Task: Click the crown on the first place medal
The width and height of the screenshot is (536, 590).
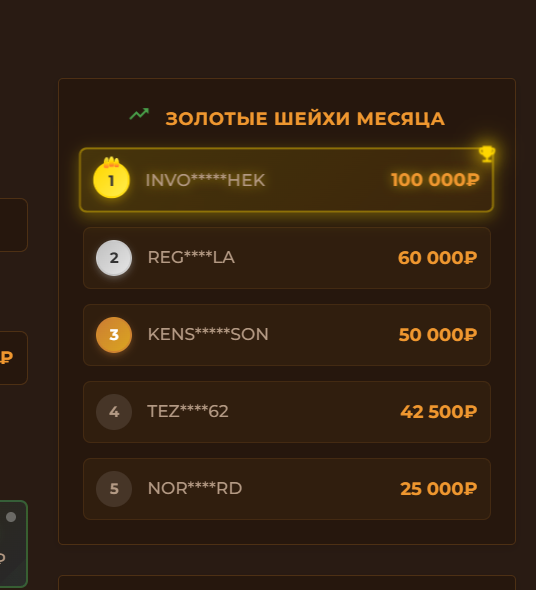Action: pyautogui.click(x=111, y=162)
